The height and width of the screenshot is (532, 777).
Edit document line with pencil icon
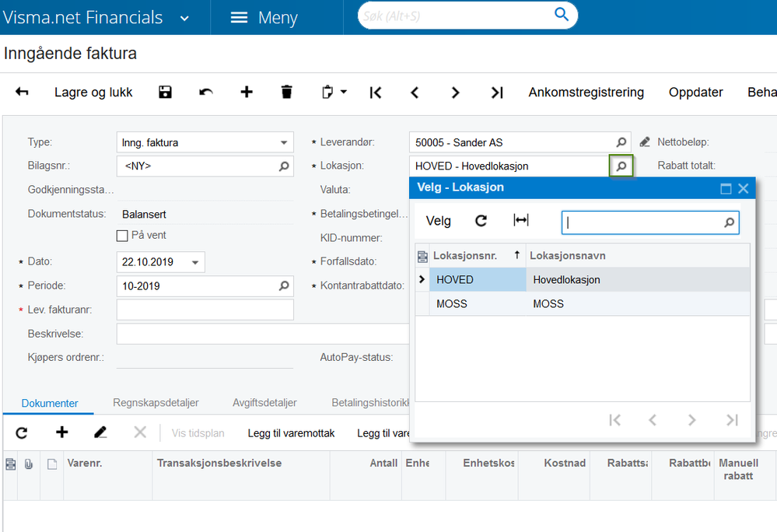click(x=100, y=432)
